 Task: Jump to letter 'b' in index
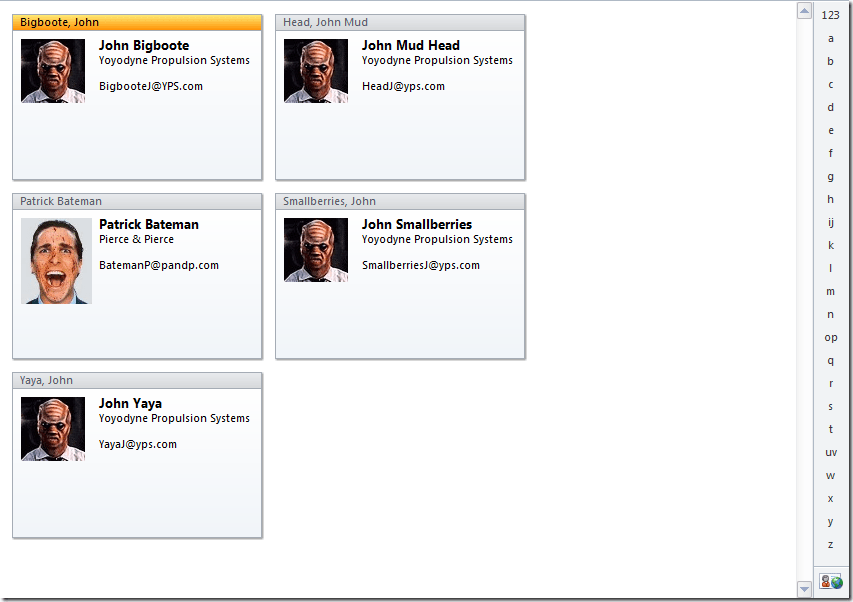[x=831, y=61]
